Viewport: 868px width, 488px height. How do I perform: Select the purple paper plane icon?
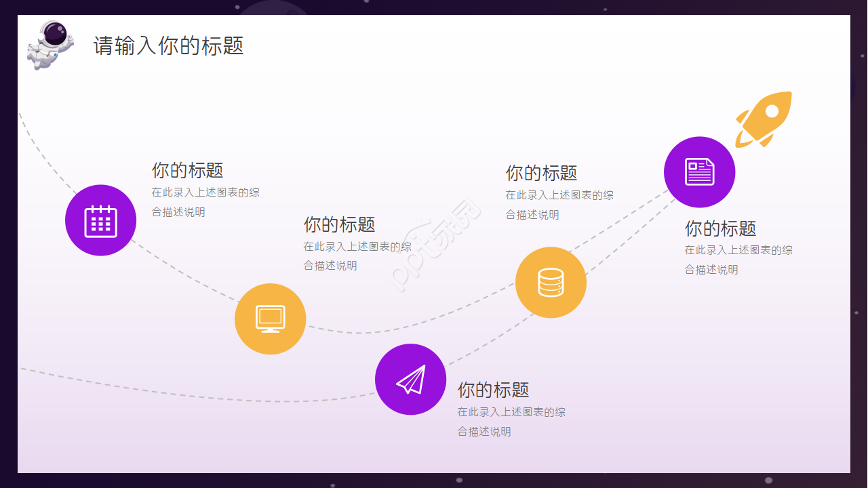click(x=410, y=380)
